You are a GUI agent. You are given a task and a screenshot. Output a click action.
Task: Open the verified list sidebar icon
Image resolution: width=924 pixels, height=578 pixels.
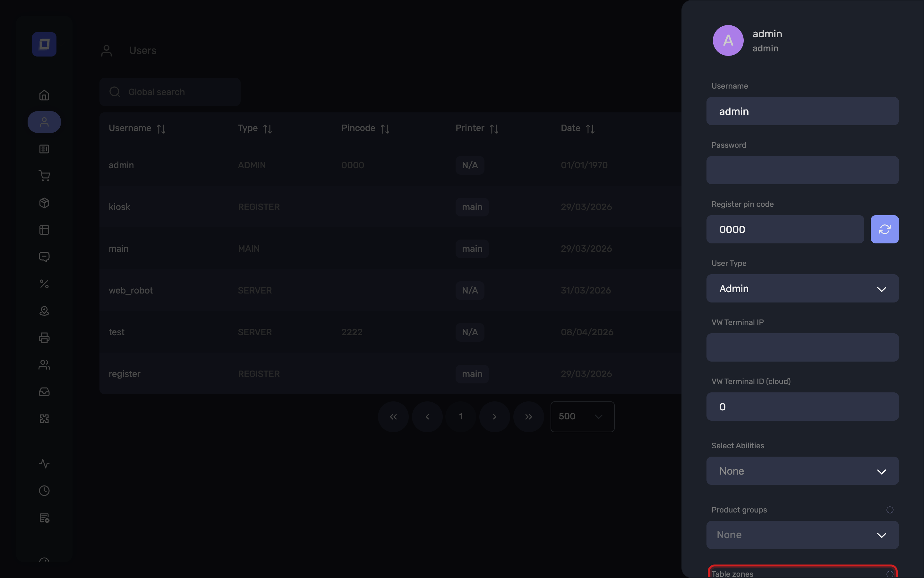pyautogui.click(x=44, y=518)
